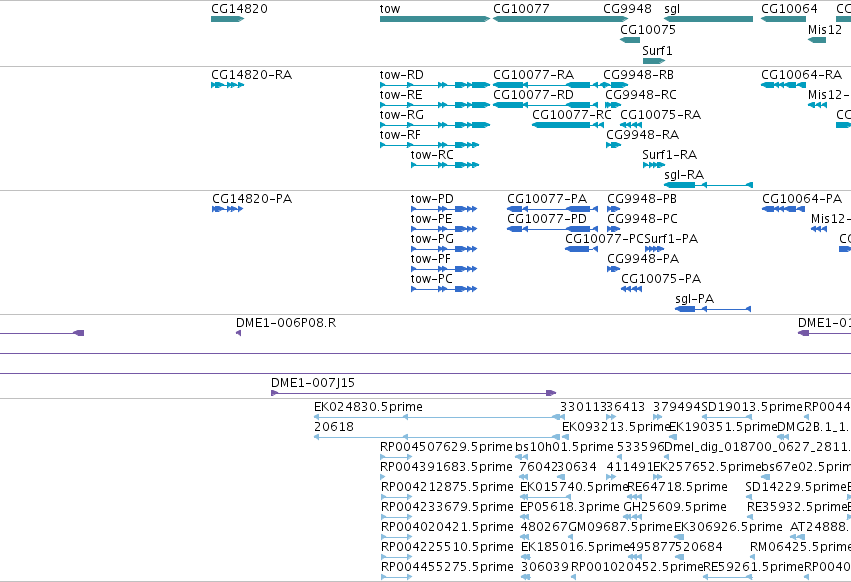This screenshot has width=851, height=582.
Task: Select the tow-RF transcript
Action: (x=429, y=145)
